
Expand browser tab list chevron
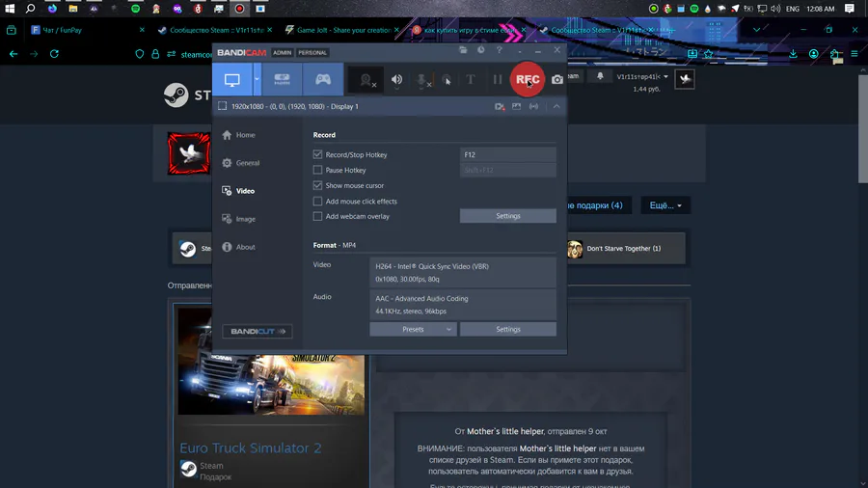click(756, 30)
